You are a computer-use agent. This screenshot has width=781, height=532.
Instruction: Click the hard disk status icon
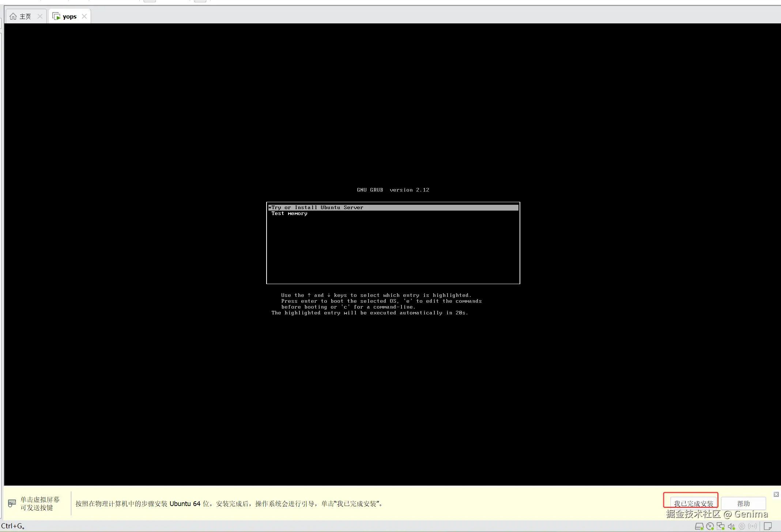[x=699, y=527]
